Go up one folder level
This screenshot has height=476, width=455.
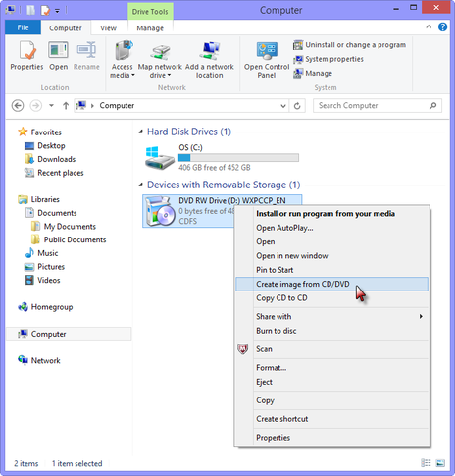tap(66, 106)
